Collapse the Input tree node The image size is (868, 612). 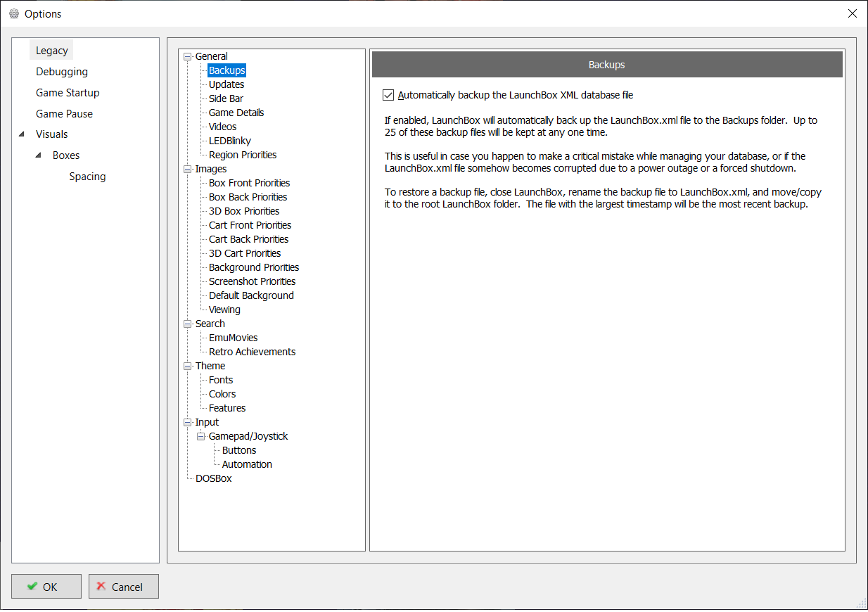coord(188,422)
